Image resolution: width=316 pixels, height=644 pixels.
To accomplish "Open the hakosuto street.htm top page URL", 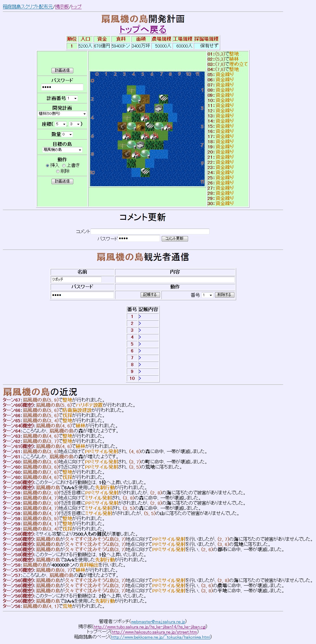I will tap(154, 632).
